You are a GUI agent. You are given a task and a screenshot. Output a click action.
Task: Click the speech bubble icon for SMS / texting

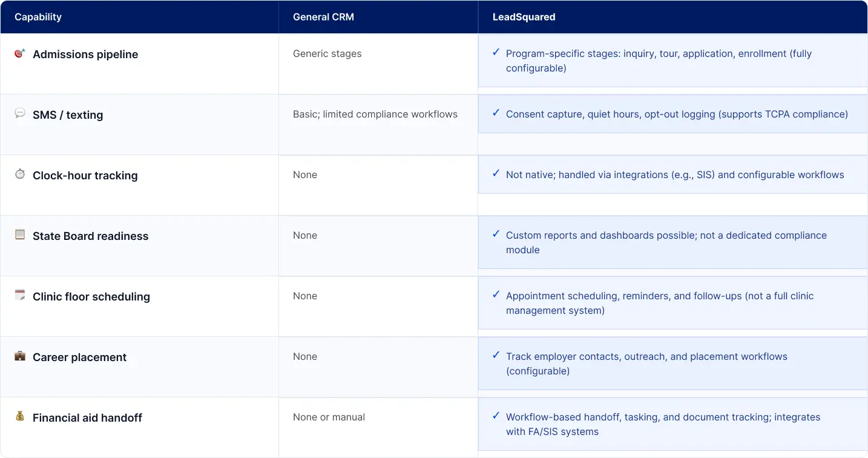coord(20,113)
